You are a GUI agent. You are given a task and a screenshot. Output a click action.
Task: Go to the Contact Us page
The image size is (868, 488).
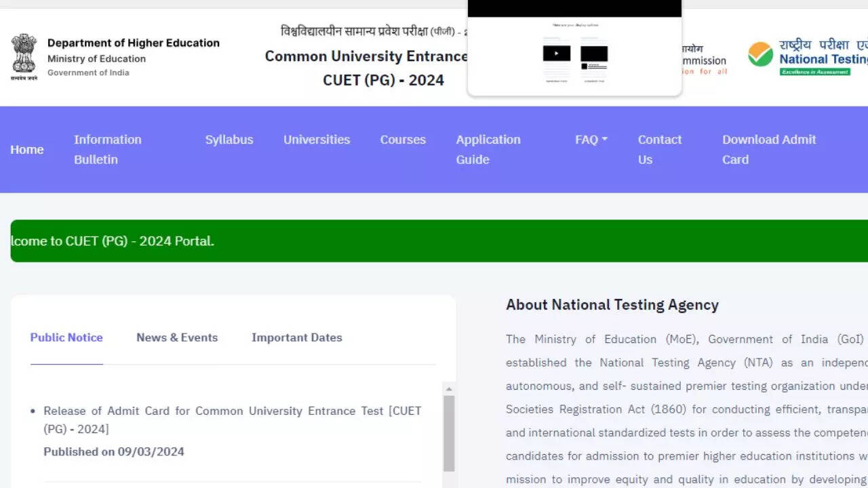coord(659,149)
